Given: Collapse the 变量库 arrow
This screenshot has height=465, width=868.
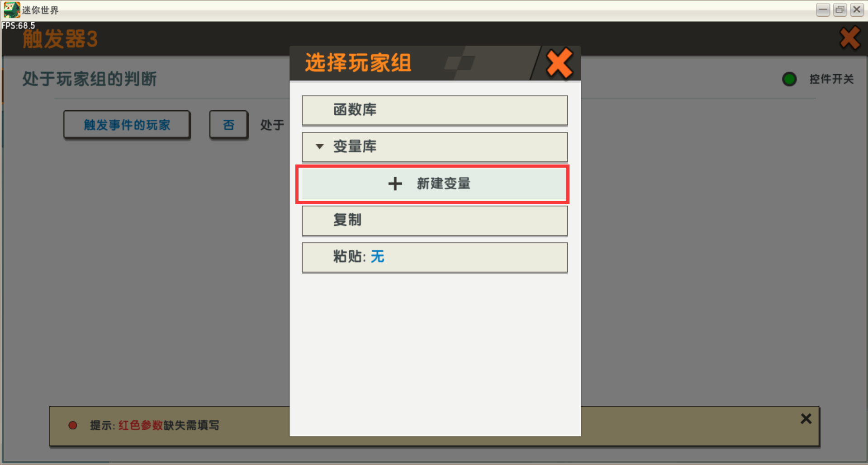Looking at the screenshot, I should (319, 146).
